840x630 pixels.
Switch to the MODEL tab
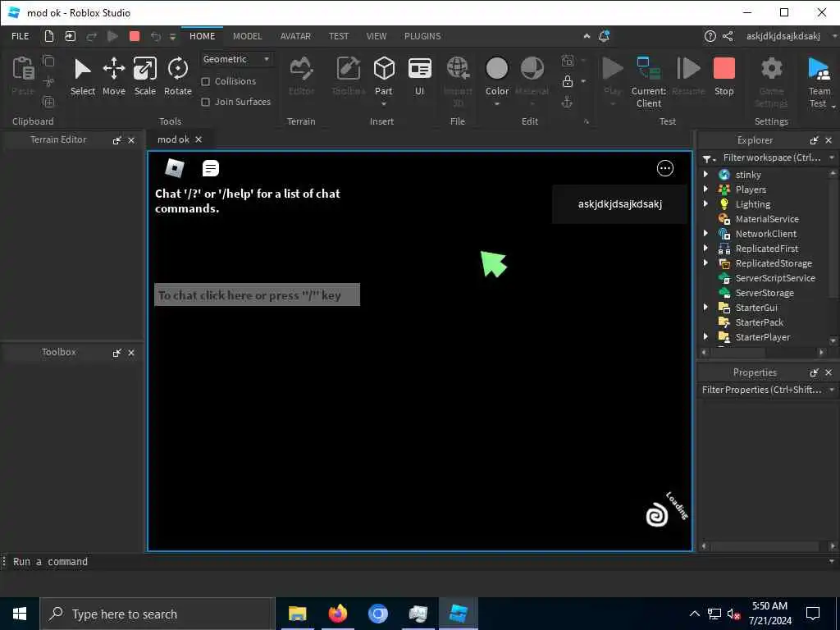[247, 36]
